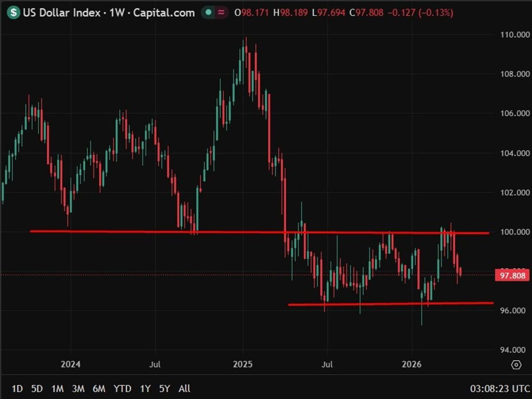Image resolution: width=532 pixels, height=399 pixels.
Task: Select the 5D timeframe
Action: [37, 388]
